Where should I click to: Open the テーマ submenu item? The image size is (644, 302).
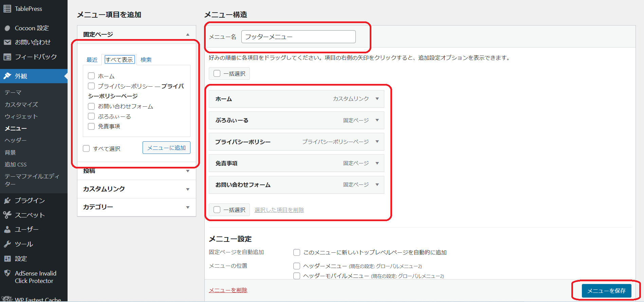click(x=13, y=92)
